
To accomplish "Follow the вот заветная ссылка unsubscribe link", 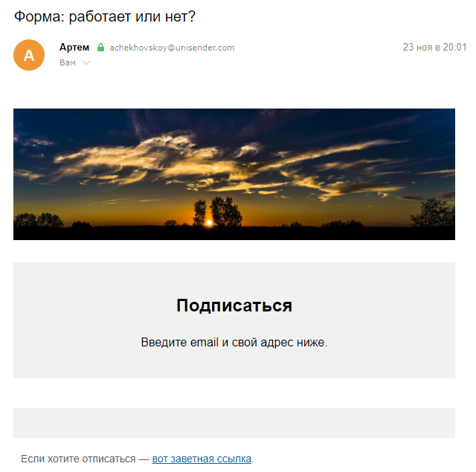I will coord(202,459).
